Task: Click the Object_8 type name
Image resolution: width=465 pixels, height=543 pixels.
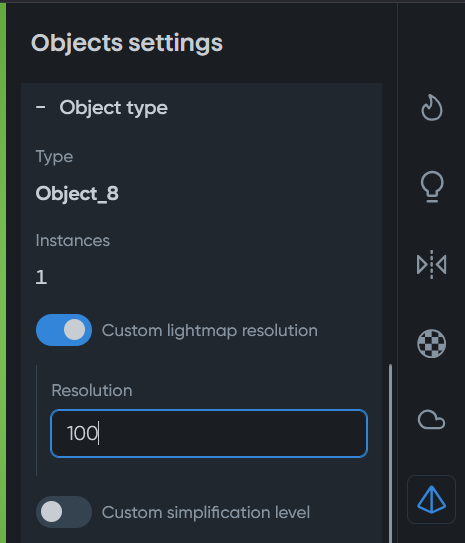Action: (x=77, y=194)
